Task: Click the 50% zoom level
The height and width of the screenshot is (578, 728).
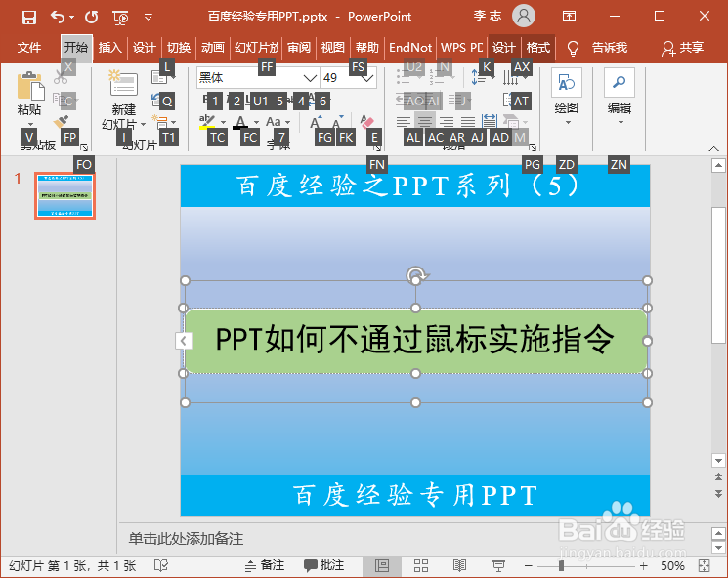Action: click(x=672, y=566)
